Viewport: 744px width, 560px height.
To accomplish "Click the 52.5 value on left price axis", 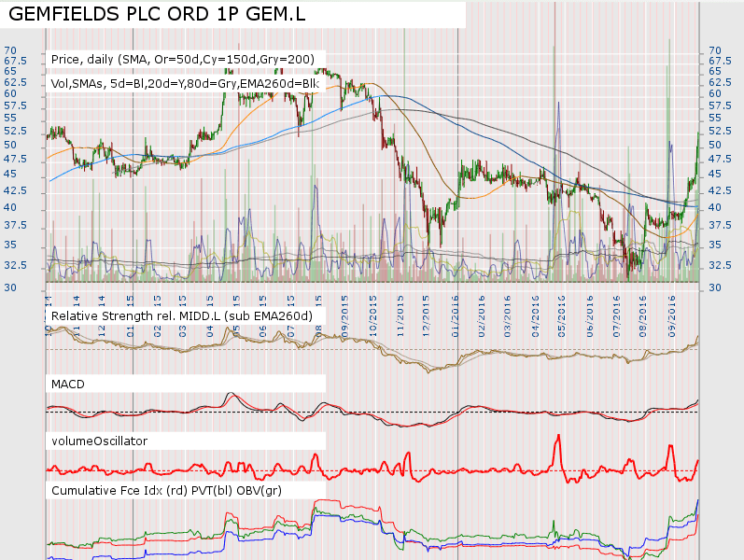I will click(x=15, y=131).
